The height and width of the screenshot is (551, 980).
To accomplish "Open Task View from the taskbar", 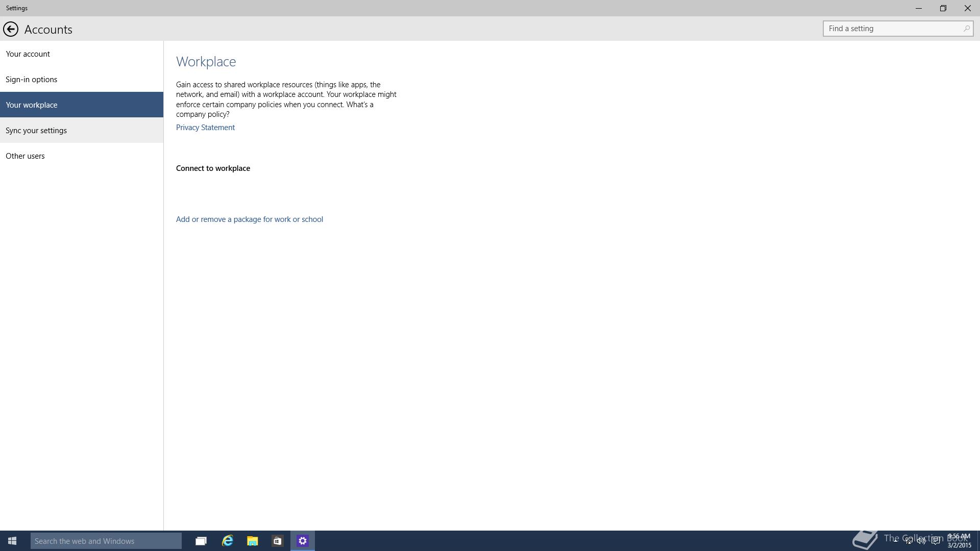I will pyautogui.click(x=201, y=541).
